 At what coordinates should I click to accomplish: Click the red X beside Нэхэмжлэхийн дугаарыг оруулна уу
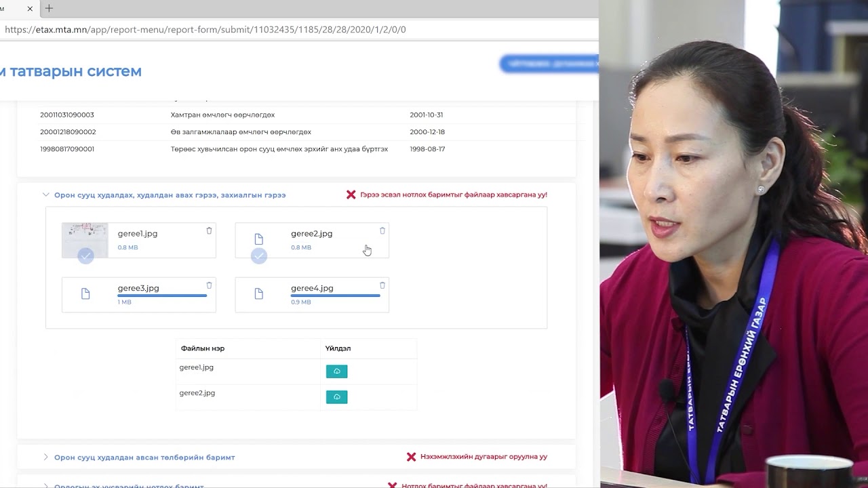click(411, 457)
